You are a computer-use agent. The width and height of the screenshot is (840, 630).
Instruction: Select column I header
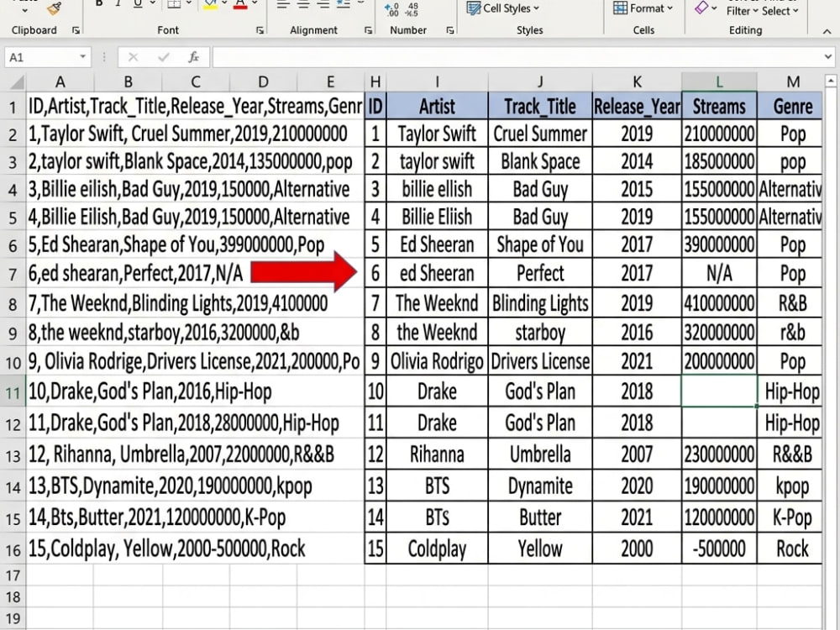(x=437, y=82)
